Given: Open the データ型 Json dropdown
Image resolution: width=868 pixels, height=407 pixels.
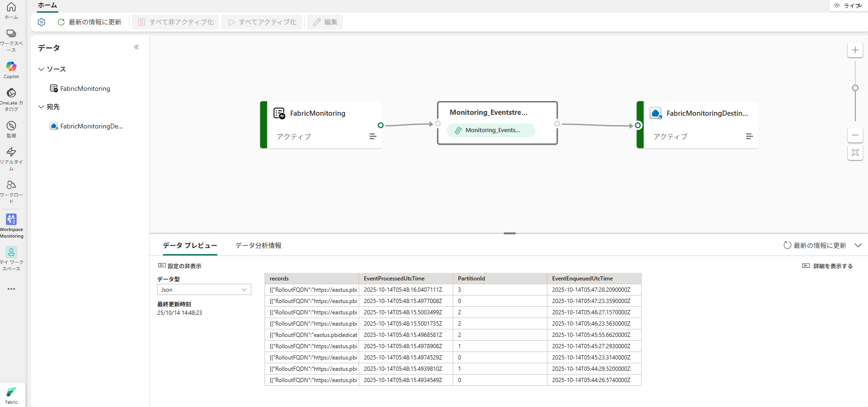Looking at the screenshot, I should point(204,290).
